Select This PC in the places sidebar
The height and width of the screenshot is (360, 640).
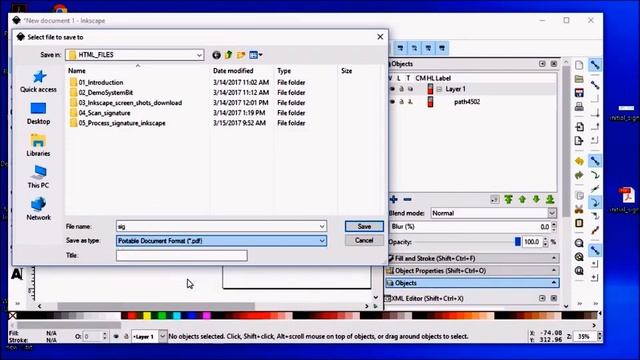click(x=38, y=177)
